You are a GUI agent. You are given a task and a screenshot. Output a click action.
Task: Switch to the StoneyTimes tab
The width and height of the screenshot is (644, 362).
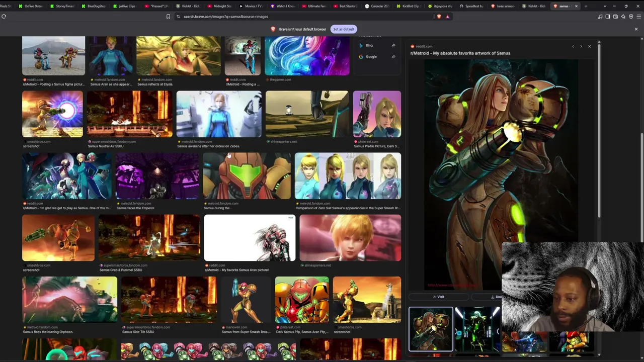point(62,6)
